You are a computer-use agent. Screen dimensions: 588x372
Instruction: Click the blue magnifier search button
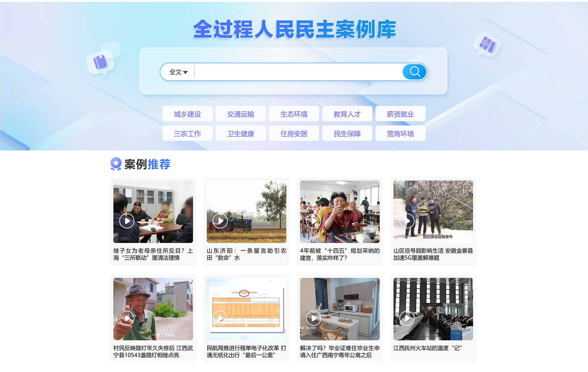414,71
